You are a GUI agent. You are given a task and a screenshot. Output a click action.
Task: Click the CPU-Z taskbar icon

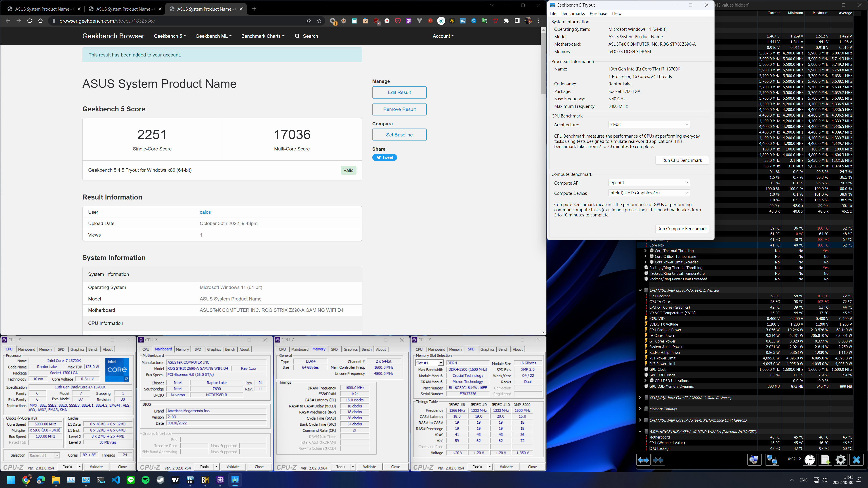[x=220, y=480]
